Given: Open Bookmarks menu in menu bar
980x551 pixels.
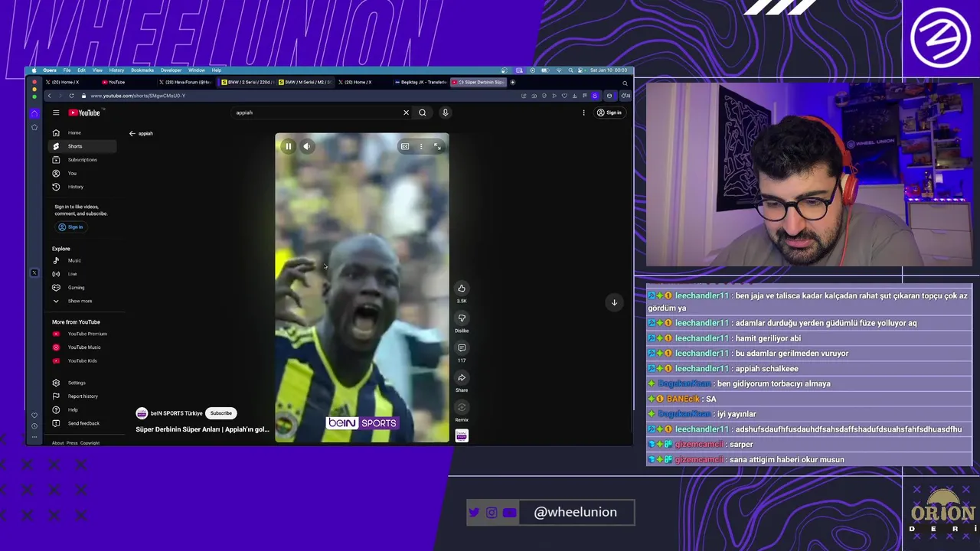Looking at the screenshot, I should [x=142, y=70].
